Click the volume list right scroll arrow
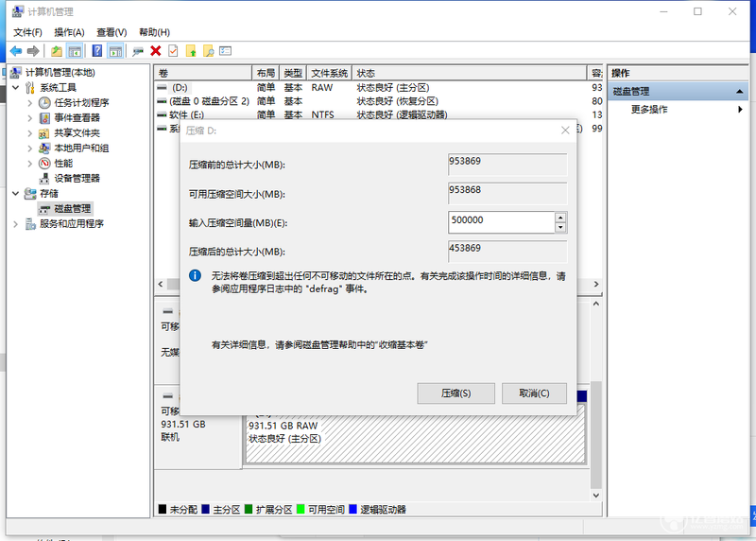The width and height of the screenshot is (756, 541). 596,285
